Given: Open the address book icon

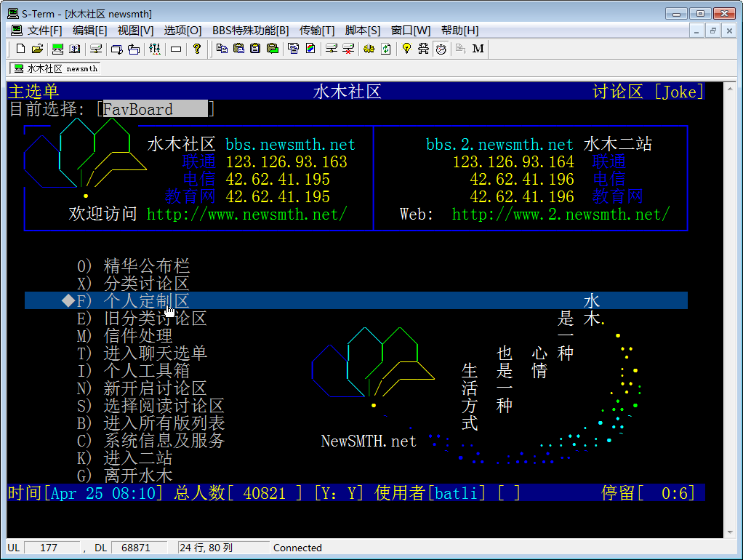Looking at the screenshot, I should (74, 49).
